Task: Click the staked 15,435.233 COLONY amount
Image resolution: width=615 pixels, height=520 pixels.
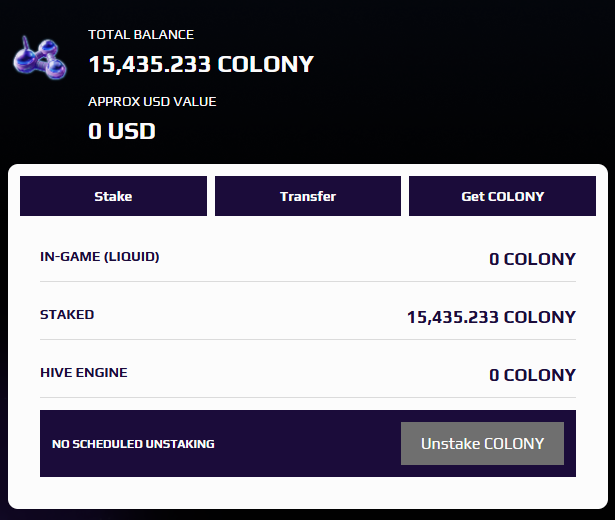Action: [491, 317]
